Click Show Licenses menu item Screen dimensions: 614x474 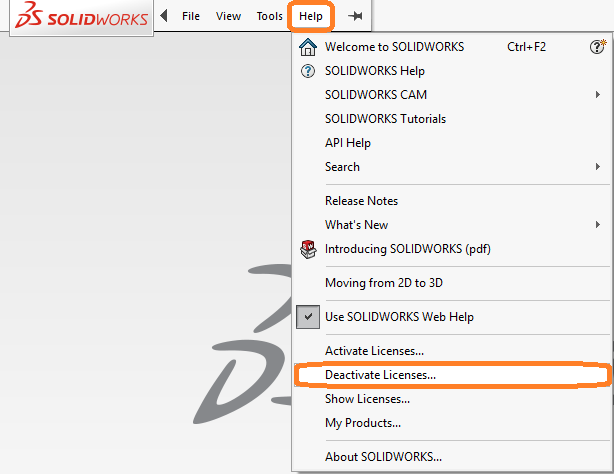367,399
